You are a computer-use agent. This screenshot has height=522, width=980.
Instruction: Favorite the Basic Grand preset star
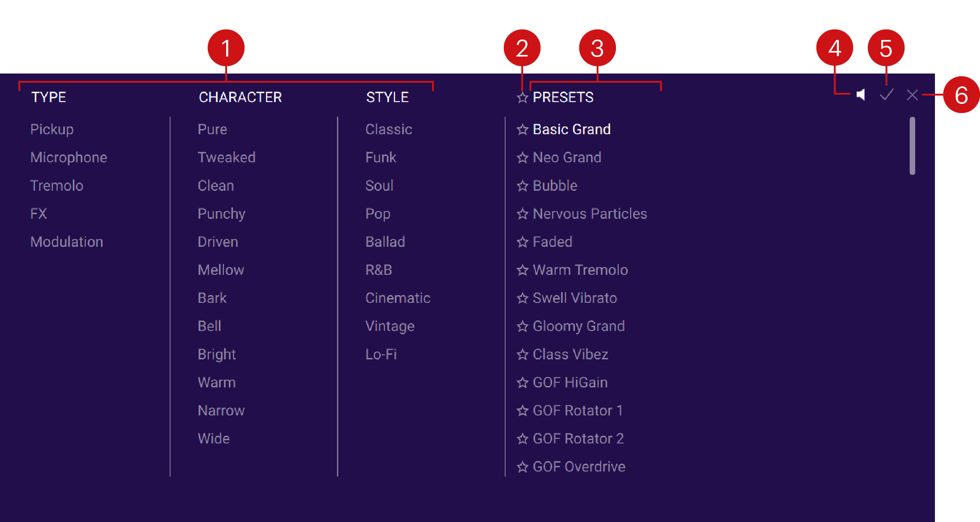coord(522,130)
